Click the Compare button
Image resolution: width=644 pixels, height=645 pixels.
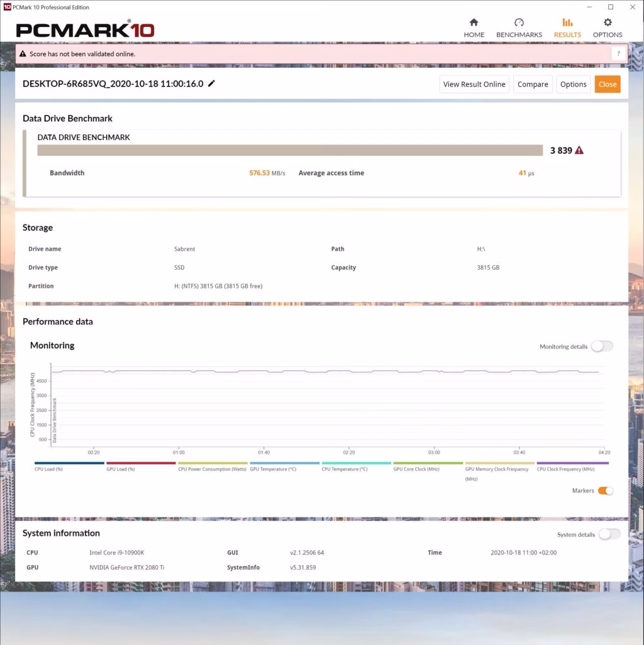coord(533,84)
